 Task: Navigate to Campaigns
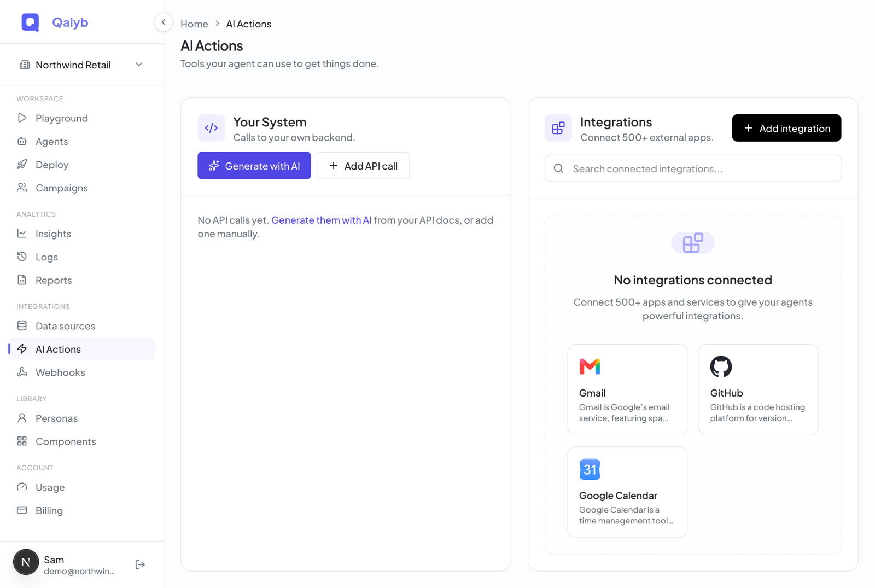tap(82, 188)
